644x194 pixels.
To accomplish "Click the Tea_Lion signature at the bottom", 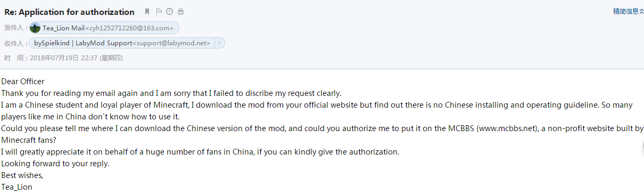I will pyautogui.click(x=16, y=187).
